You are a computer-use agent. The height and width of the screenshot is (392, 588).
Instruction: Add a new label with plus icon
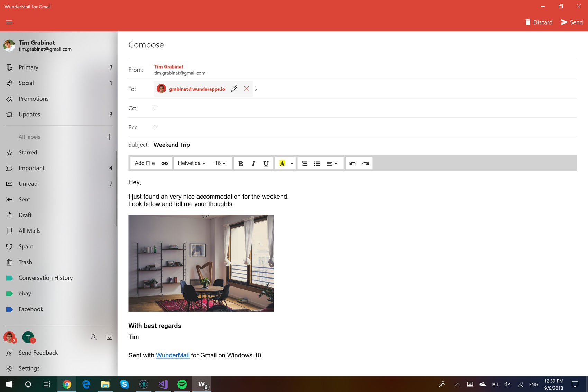tap(109, 137)
